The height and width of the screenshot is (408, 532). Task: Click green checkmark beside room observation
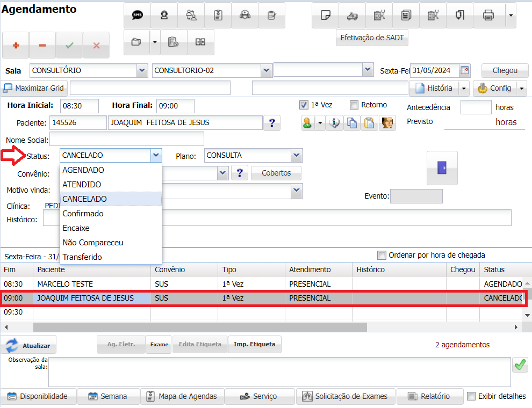point(520,365)
